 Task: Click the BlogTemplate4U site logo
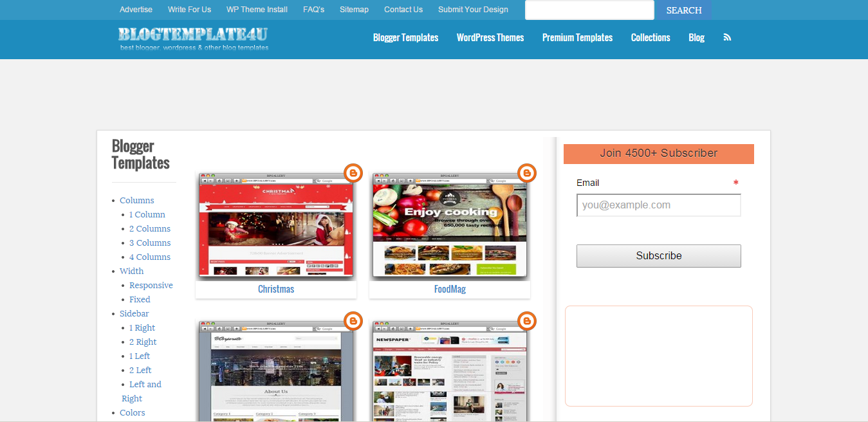point(193,38)
